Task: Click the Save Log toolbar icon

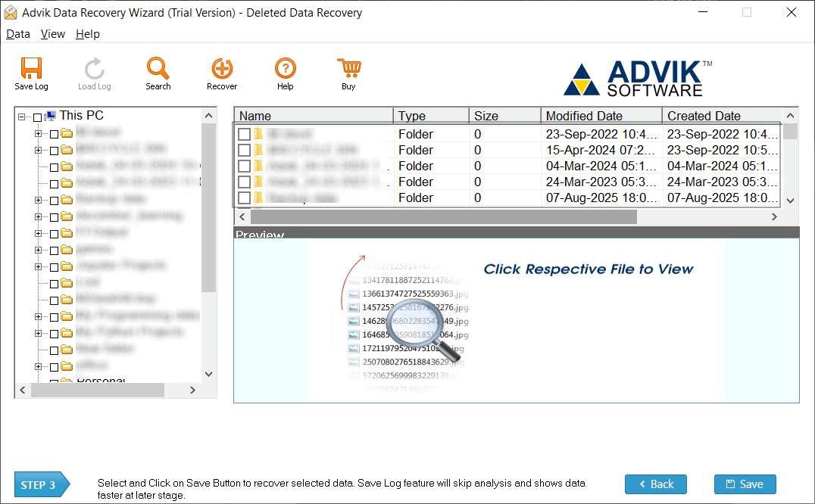Action: coord(31,68)
